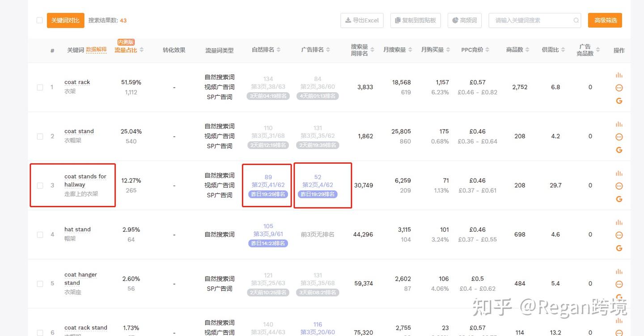
Task: Select the monthly search value 25,805
Action: point(401,132)
